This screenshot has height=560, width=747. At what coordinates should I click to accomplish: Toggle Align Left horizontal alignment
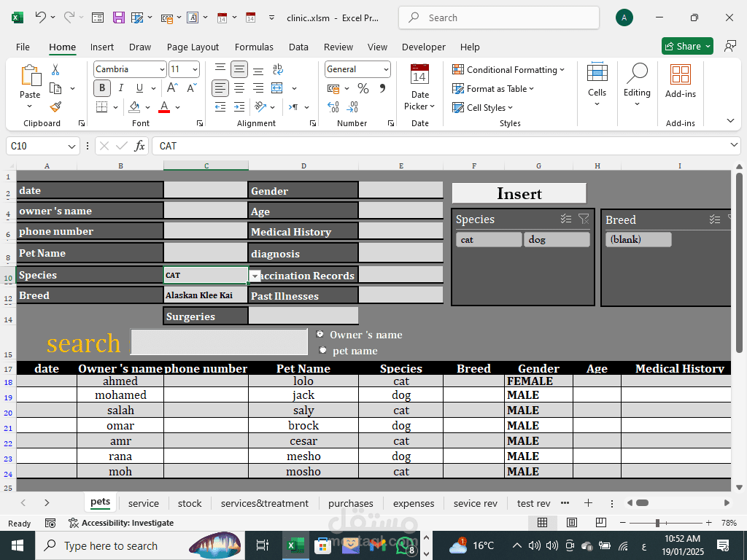(220, 88)
